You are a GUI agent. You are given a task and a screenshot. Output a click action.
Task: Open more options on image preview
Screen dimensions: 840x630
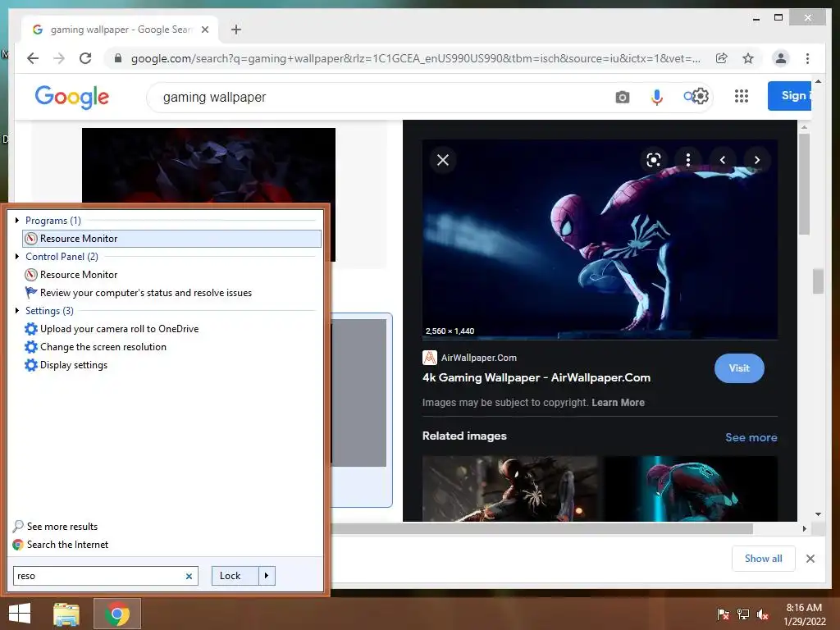688,160
